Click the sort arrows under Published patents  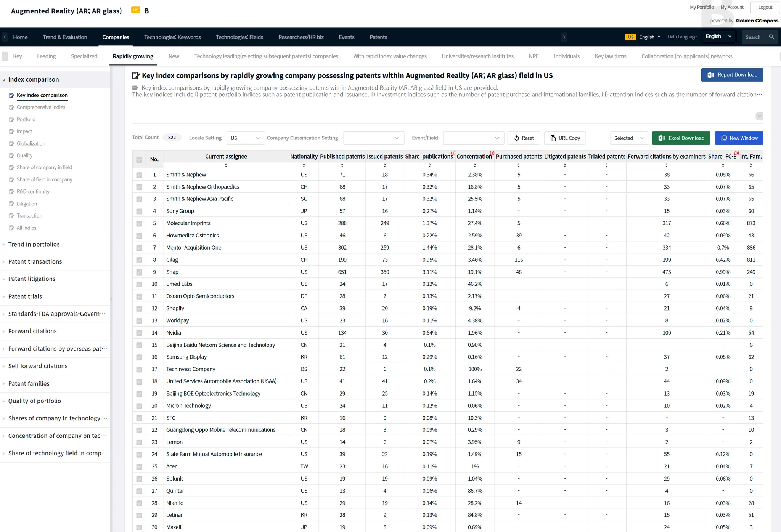[x=342, y=165]
